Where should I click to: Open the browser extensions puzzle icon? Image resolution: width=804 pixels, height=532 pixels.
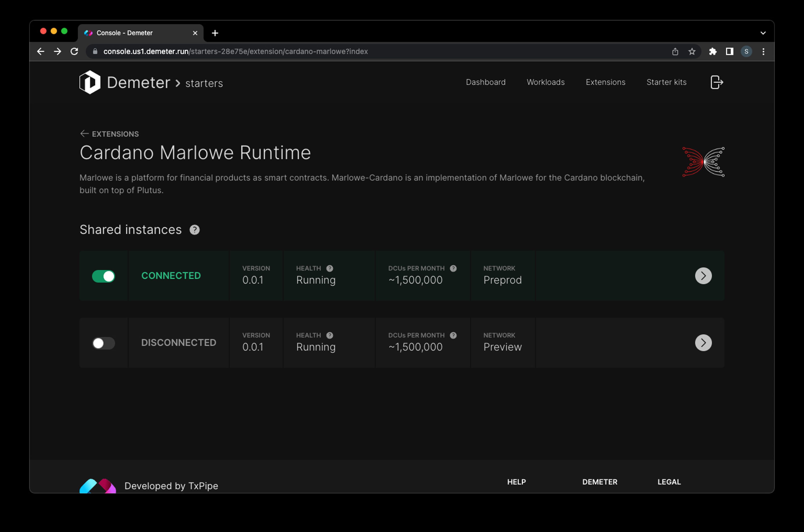[x=713, y=52]
